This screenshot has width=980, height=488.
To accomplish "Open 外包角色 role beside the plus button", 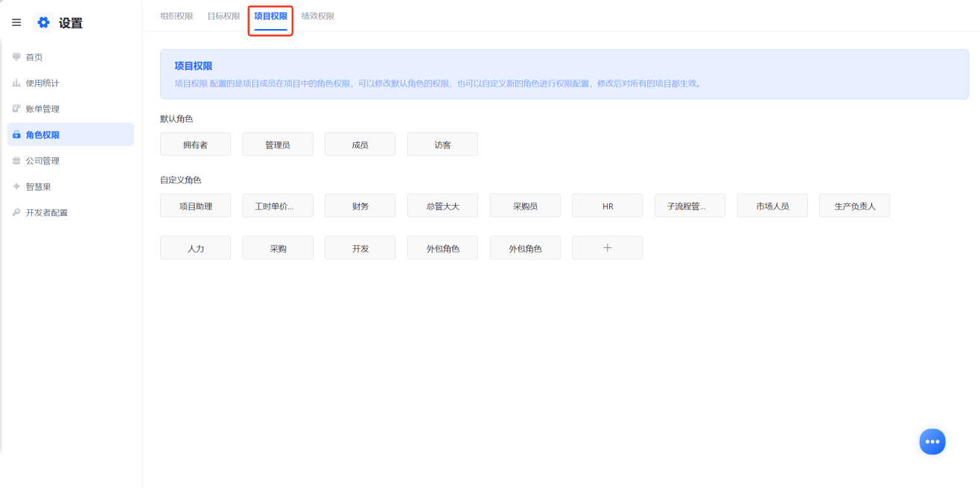I will click(525, 248).
